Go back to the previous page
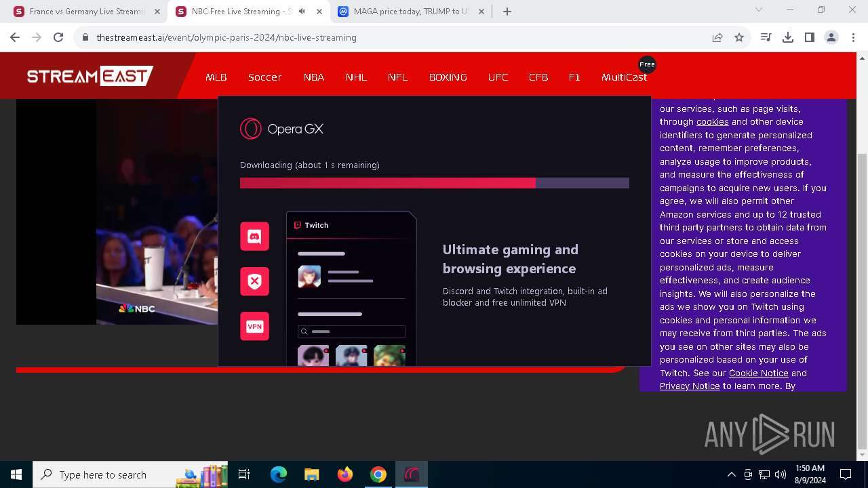Screen dimensions: 868x488 15,37
